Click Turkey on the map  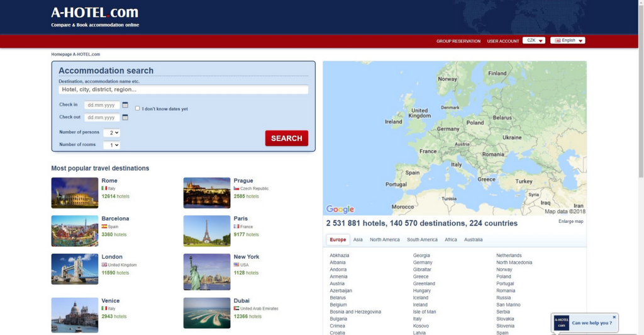tap(524, 181)
